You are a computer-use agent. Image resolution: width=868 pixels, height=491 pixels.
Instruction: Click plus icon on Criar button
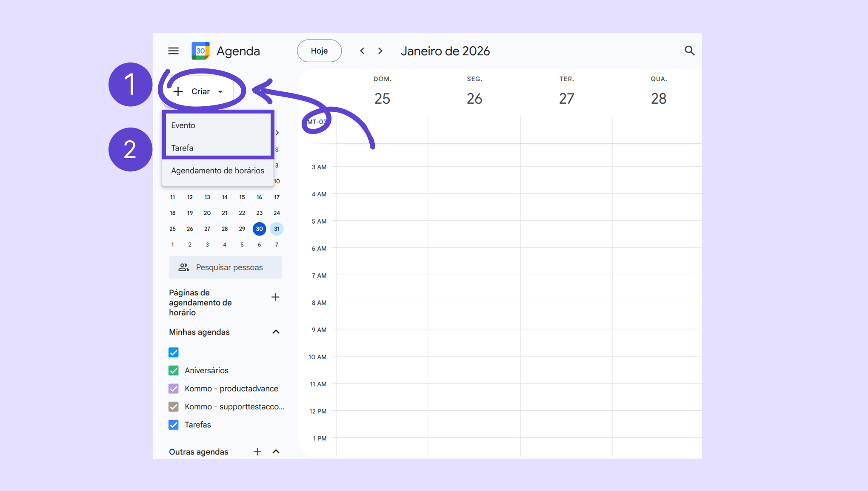[178, 91]
